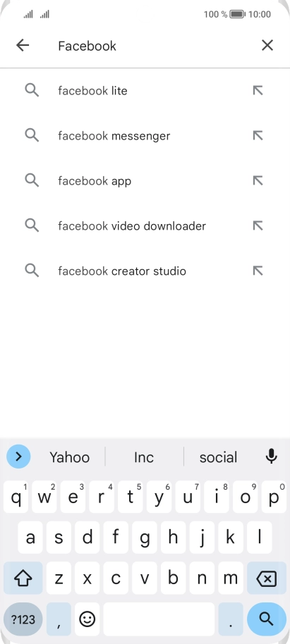Tap the back arrow in search bar
The height and width of the screenshot is (644, 290).
click(23, 45)
